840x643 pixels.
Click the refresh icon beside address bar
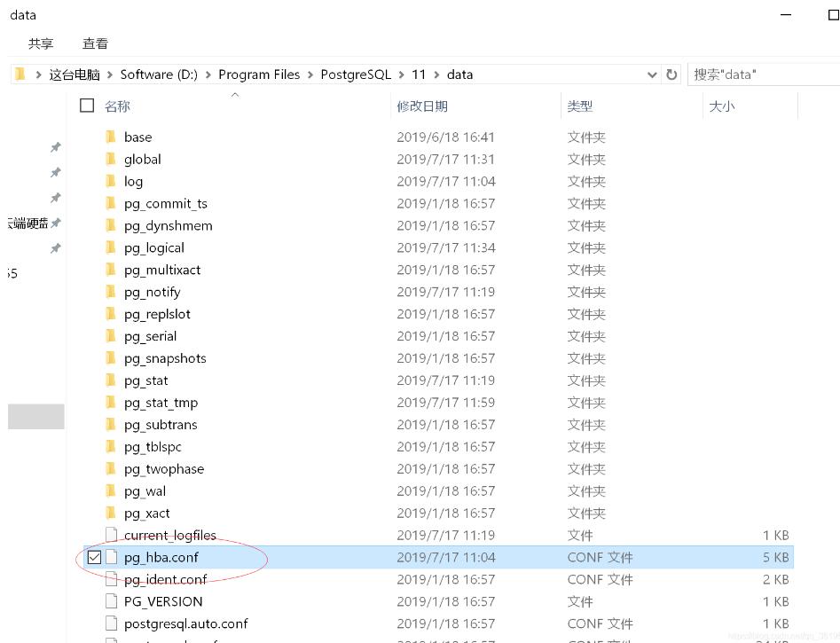(671, 74)
